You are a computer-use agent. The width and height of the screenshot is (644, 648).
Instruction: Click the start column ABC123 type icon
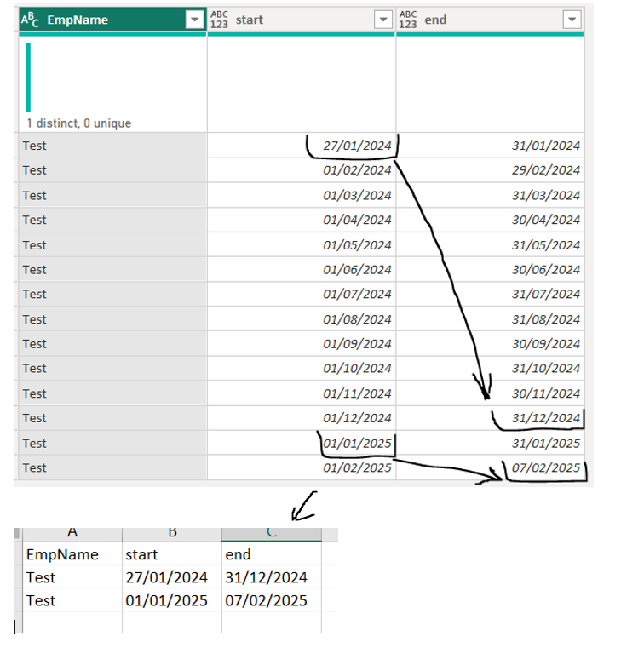(x=219, y=20)
